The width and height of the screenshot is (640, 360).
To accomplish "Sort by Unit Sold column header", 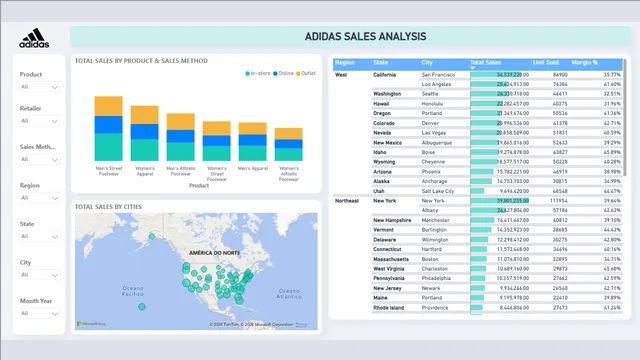I will tap(546, 62).
